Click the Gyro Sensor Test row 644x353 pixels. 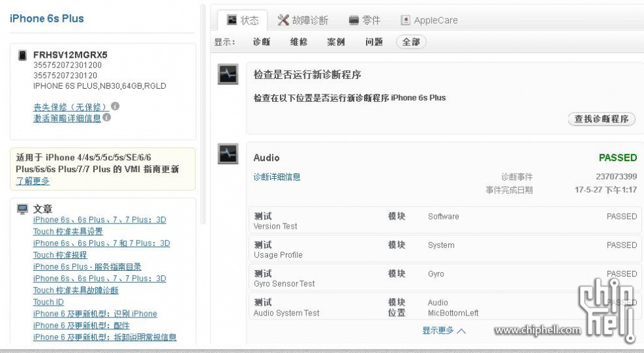point(445,279)
